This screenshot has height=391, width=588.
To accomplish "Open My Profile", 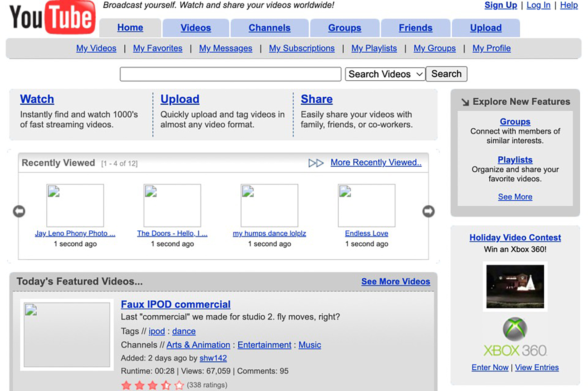I will 492,48.
